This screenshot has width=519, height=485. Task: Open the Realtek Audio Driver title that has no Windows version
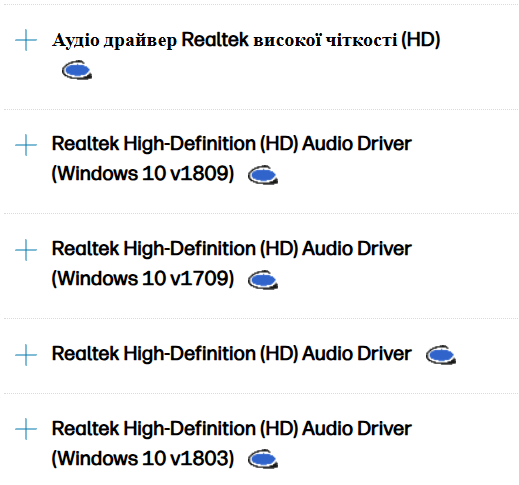pyautogui.click(x=232, y=354)
